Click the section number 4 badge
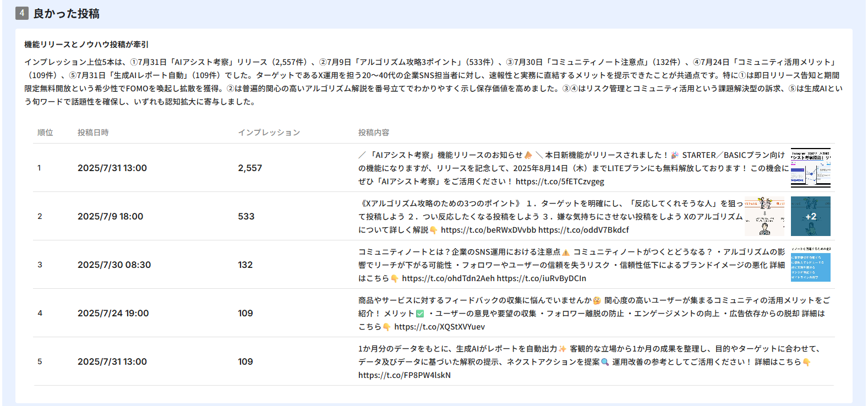The height and width of the screenshot is (406, 868). click(x=22, y=13)
